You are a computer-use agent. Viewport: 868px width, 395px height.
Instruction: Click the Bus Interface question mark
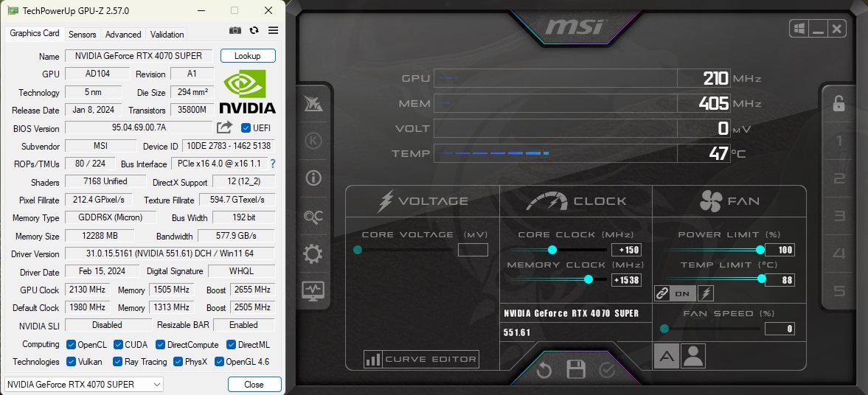click(272, 164)
